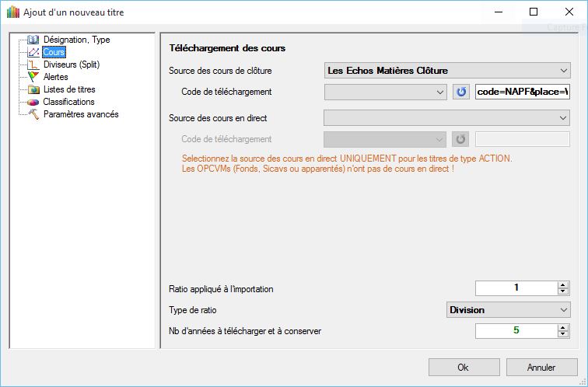Click the Paramètres avancés tools icon
The width and height of the screenshot is (588, 387).
pyautogui.click(x=33, y=114)
